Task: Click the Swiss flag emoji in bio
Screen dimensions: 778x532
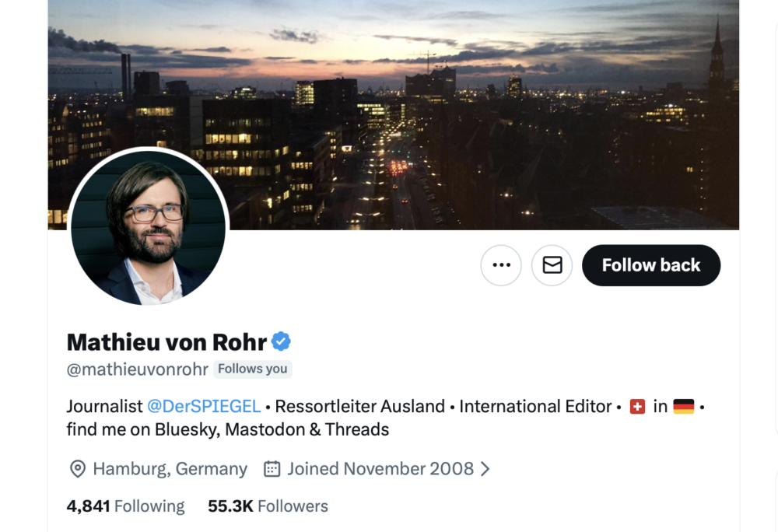Action: coord(637,406)
